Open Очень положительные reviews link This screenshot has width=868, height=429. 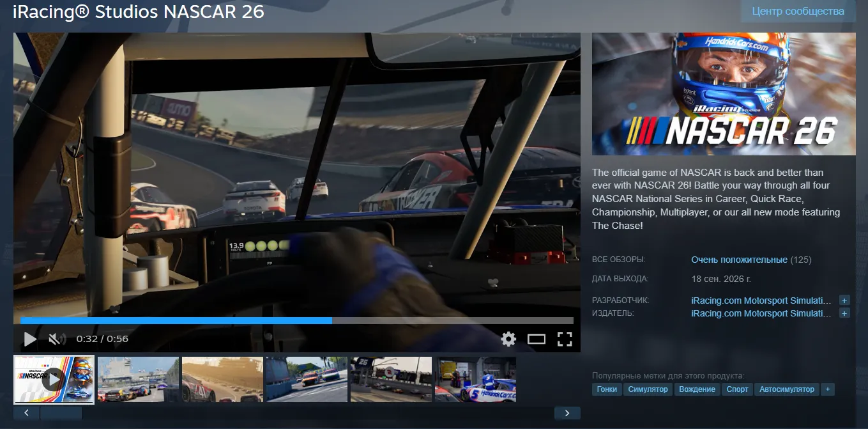coord(739,260)
